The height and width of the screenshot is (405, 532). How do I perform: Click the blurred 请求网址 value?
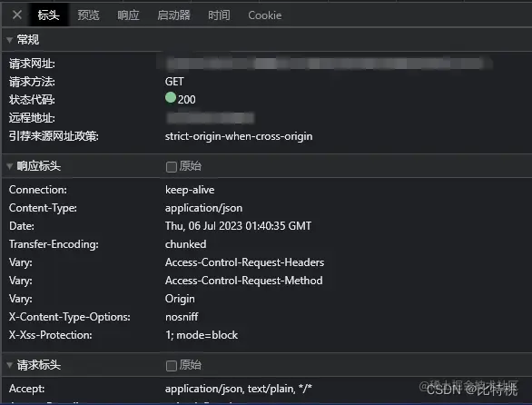[x=326, y=64]
